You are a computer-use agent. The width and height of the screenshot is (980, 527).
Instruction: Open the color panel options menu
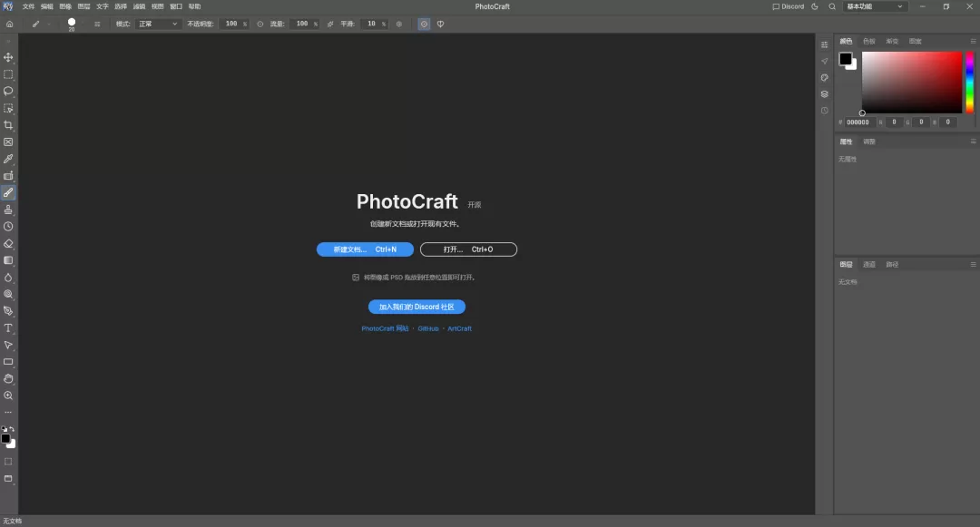973,41
